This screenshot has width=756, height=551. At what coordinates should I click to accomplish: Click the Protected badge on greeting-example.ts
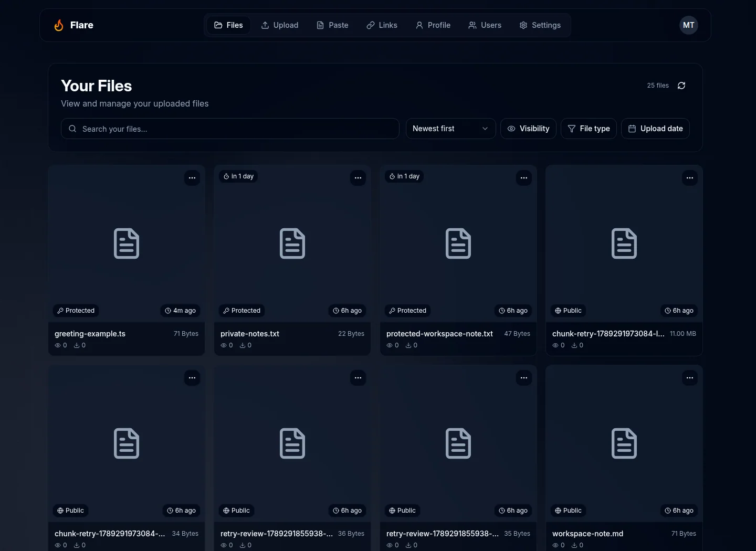[x=76, y=311]
